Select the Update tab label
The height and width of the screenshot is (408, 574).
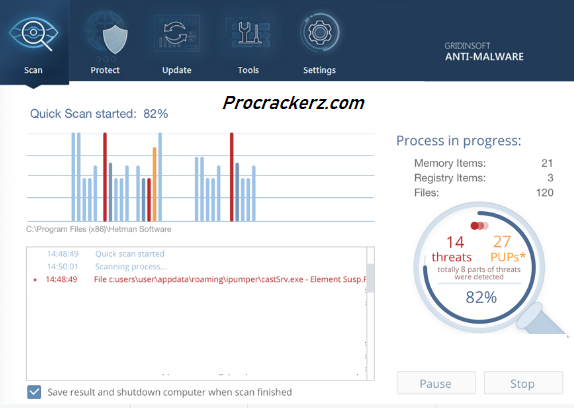[x=177, y=70]
